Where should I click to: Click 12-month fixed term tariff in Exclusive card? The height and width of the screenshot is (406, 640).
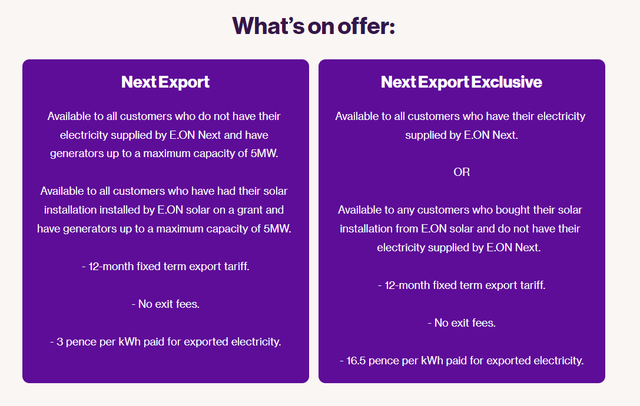[462, 285]
